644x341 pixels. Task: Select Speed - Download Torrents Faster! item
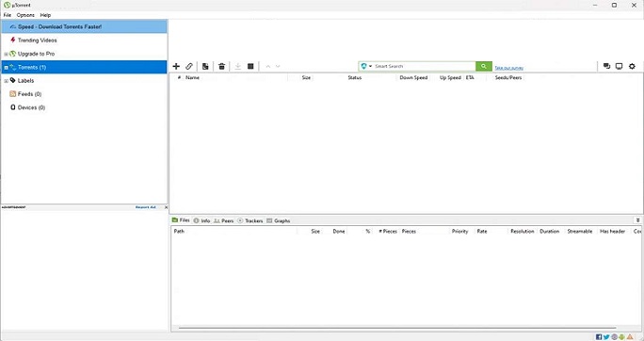[84, 26]
